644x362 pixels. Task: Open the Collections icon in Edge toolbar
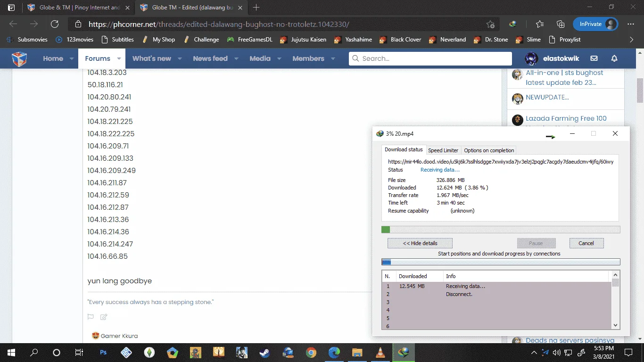click(x=561, y=24)
